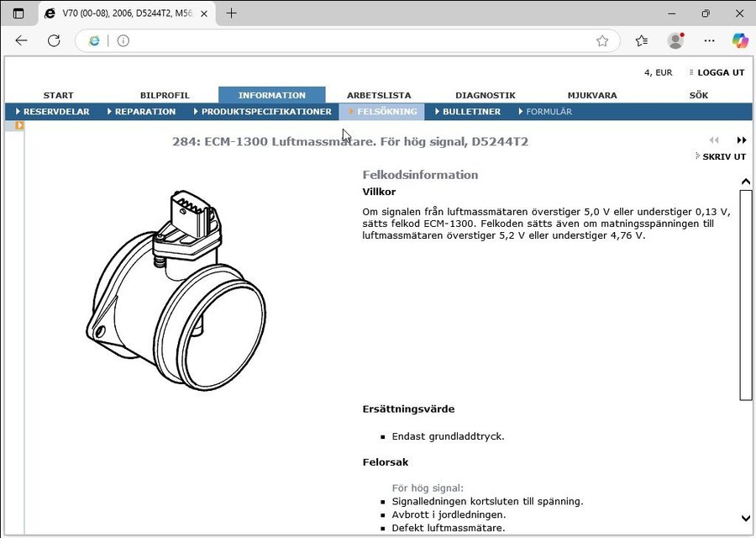Click the browser back arrow

[21, 40]
